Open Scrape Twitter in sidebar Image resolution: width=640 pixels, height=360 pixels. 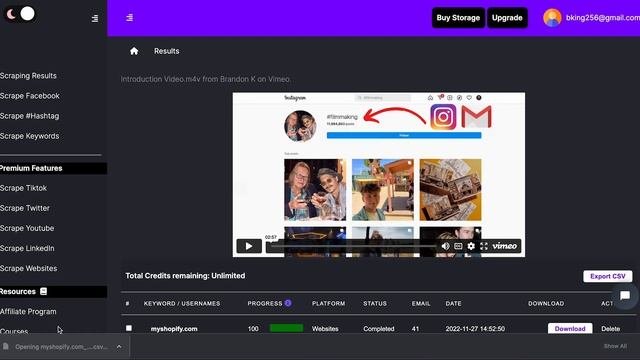point(24,208)
